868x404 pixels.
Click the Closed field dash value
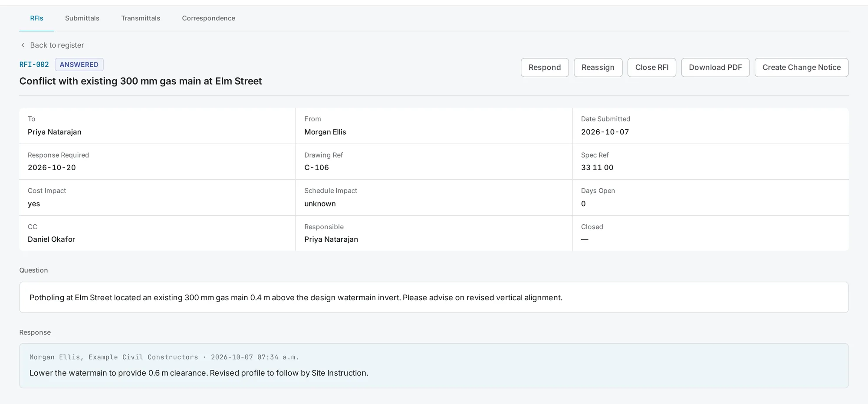pos(585,239)
